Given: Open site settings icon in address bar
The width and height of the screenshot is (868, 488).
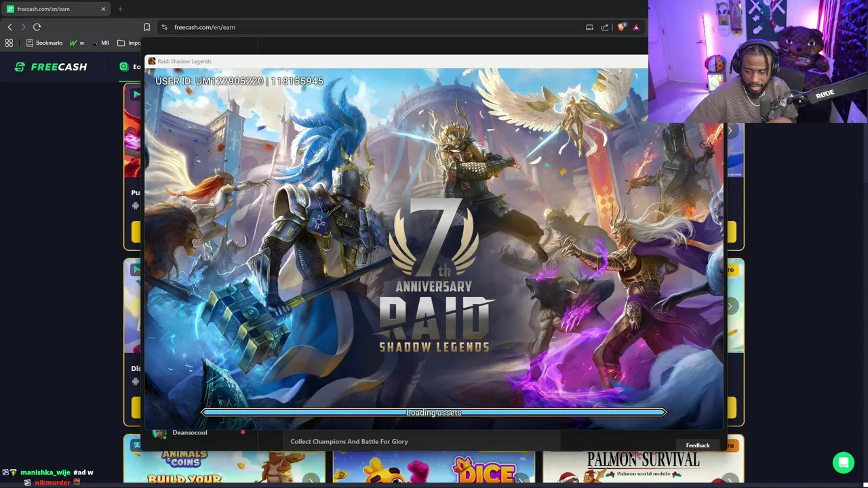Looking at the screenshot, I should pyautogui.click(x=164, y=27).
